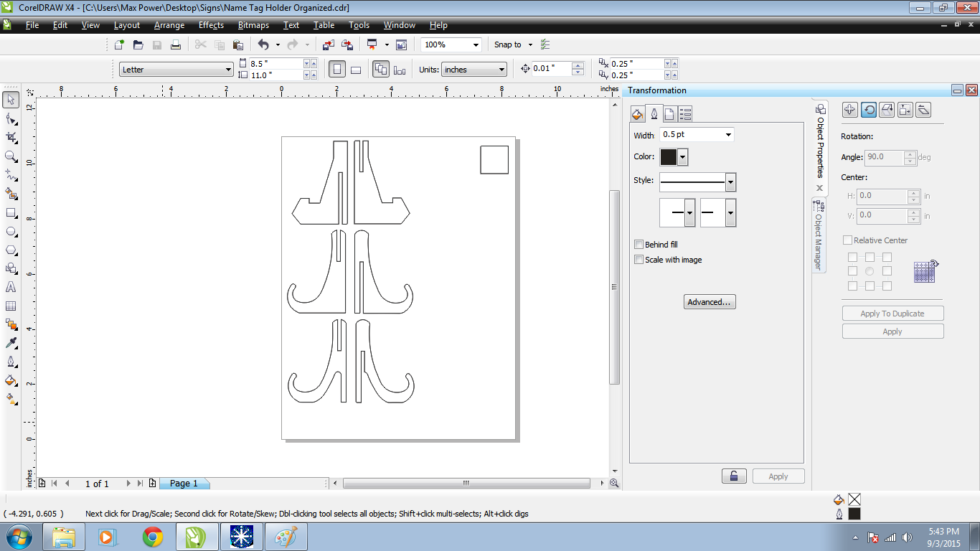This screenshot has height=551, width=980.
Task: Open the Bitmaps menu
Action: pos(253,25)
